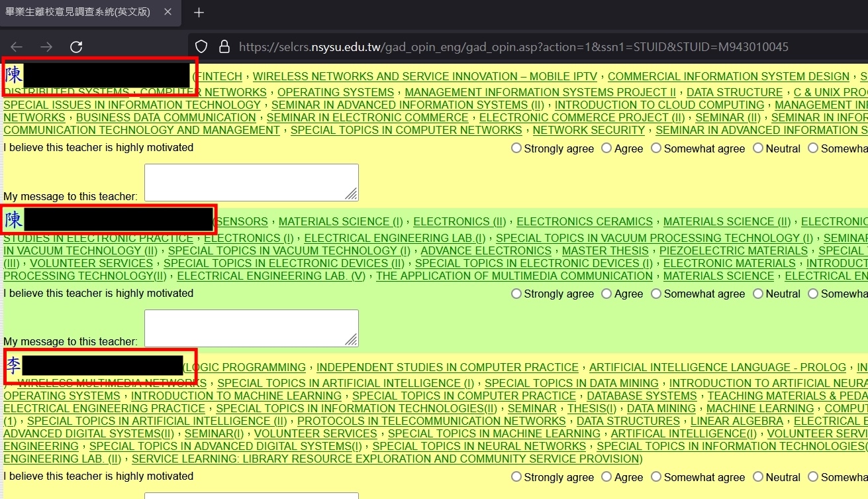Viewport: 868px width, 499px height.
Task: Click the MASTER THESIS link
Action: click(605, 250)
